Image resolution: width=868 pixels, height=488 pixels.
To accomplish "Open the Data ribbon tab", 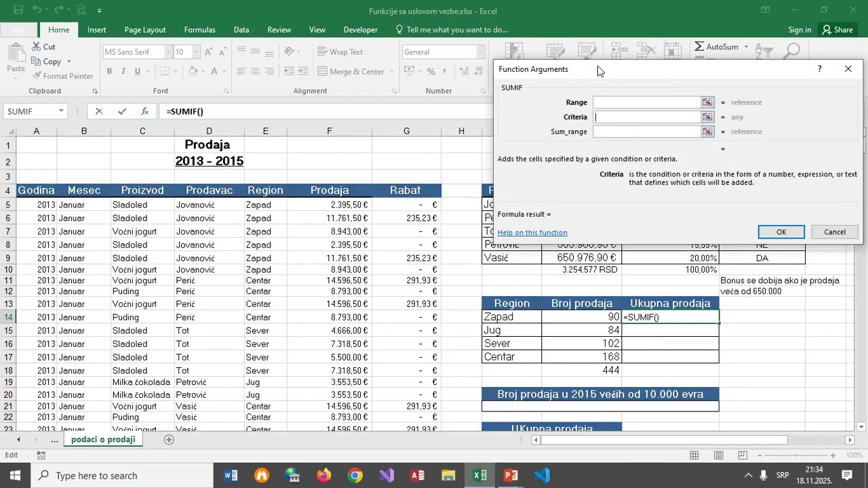I will click(x=241, y=30).
